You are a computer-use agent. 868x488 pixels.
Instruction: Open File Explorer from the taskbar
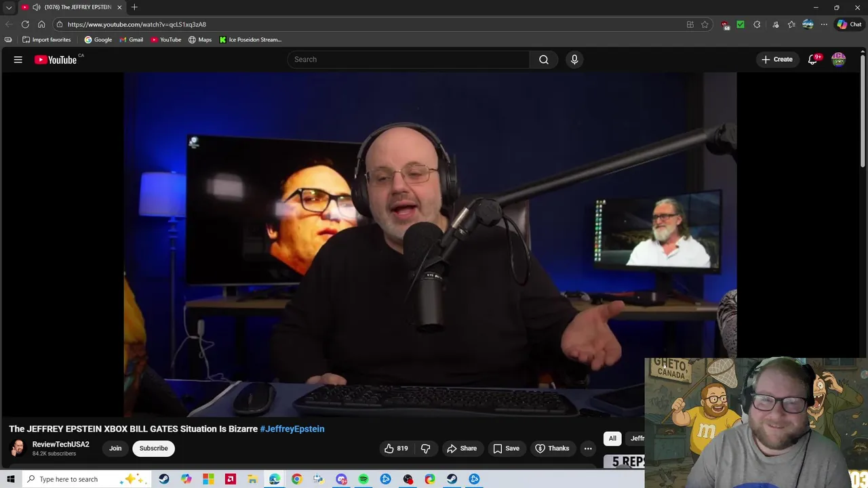click(x=252, y=479)
